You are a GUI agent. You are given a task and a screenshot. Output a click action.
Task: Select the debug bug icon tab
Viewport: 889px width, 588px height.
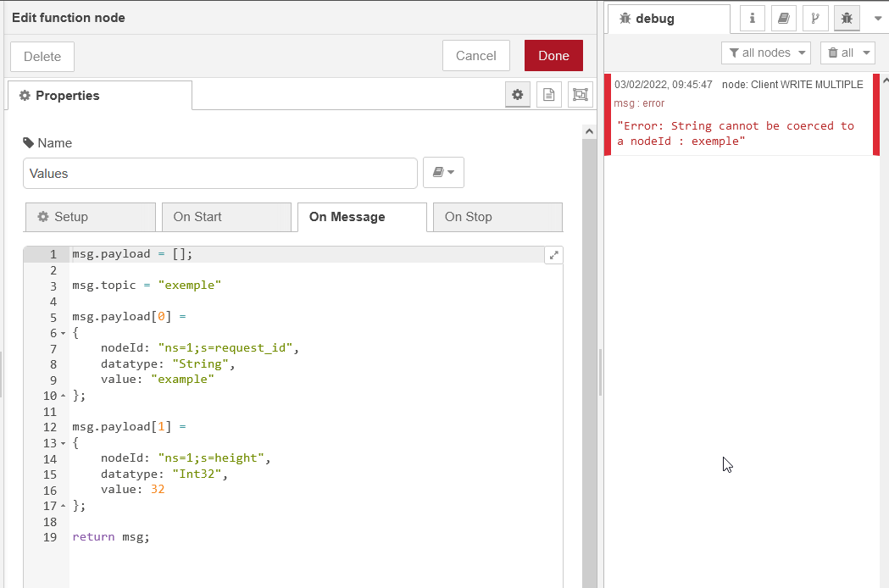click(x=847, y=19)
